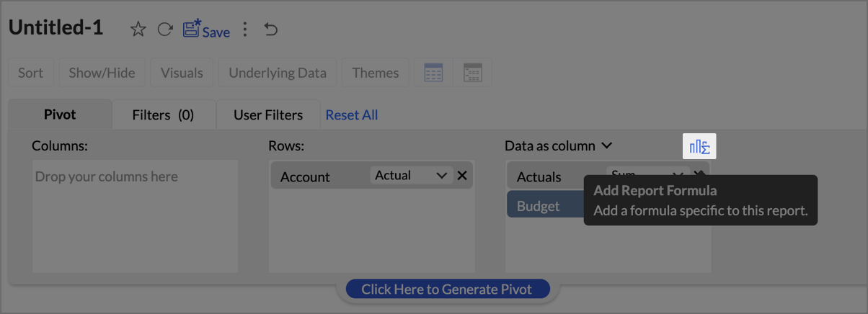Switch to the Filters (0) tab
This screenshot has width=868, height=314.
163,115
